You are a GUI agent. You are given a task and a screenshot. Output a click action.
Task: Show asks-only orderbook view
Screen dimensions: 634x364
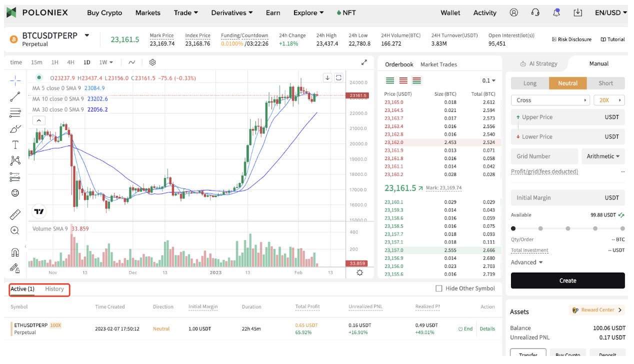403,80
